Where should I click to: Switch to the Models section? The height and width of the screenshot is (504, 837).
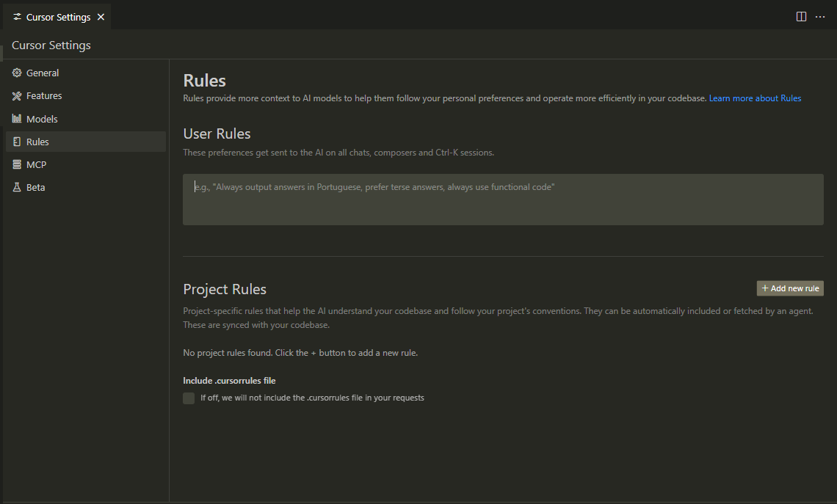86,119
